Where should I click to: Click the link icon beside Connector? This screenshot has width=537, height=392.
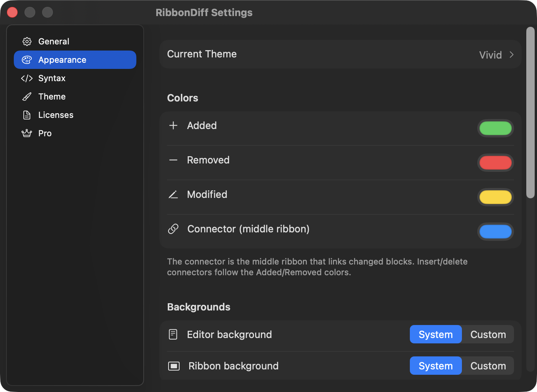[173, 229]
